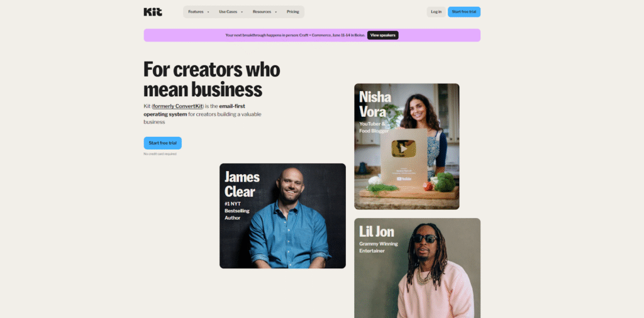
Task: Open the formerly ConvertKit link
Action: tap(178, 106)
